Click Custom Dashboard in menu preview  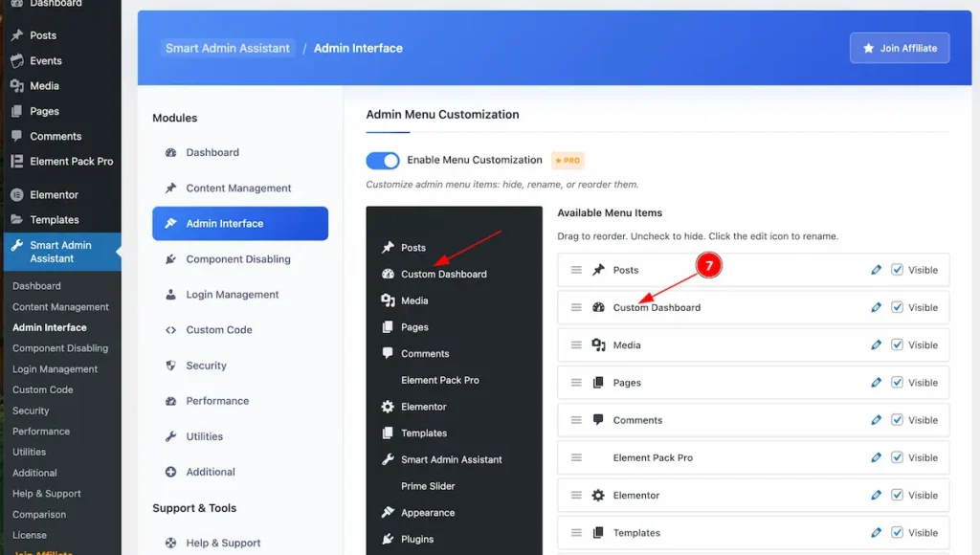(444, 275)
